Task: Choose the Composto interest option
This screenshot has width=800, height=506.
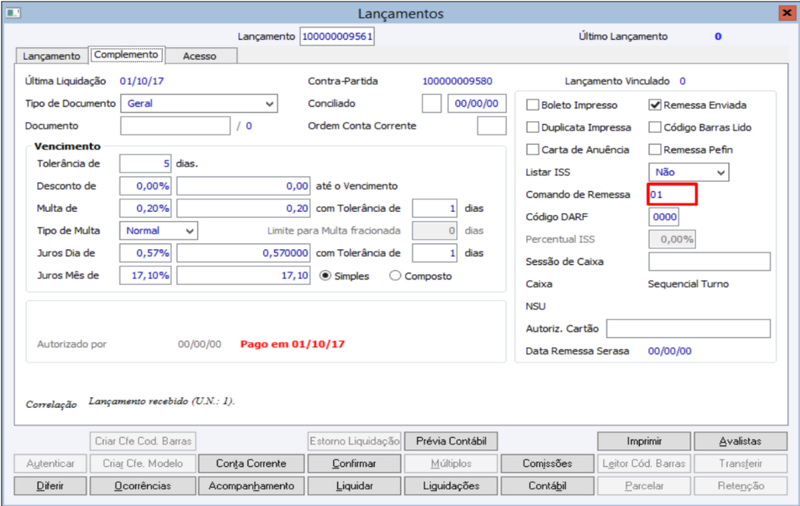Action: (x=395, y=276)
